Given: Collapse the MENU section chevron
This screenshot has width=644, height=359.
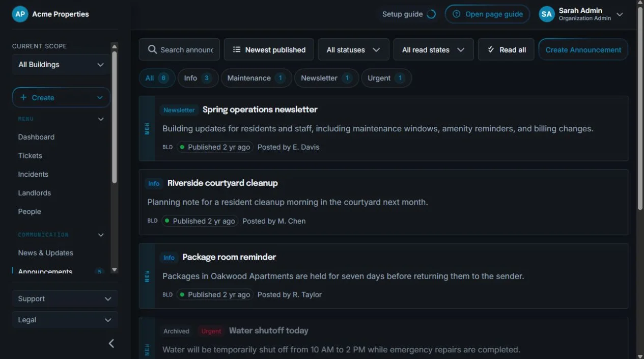Looking at the screenshot, I should (101, 119).
